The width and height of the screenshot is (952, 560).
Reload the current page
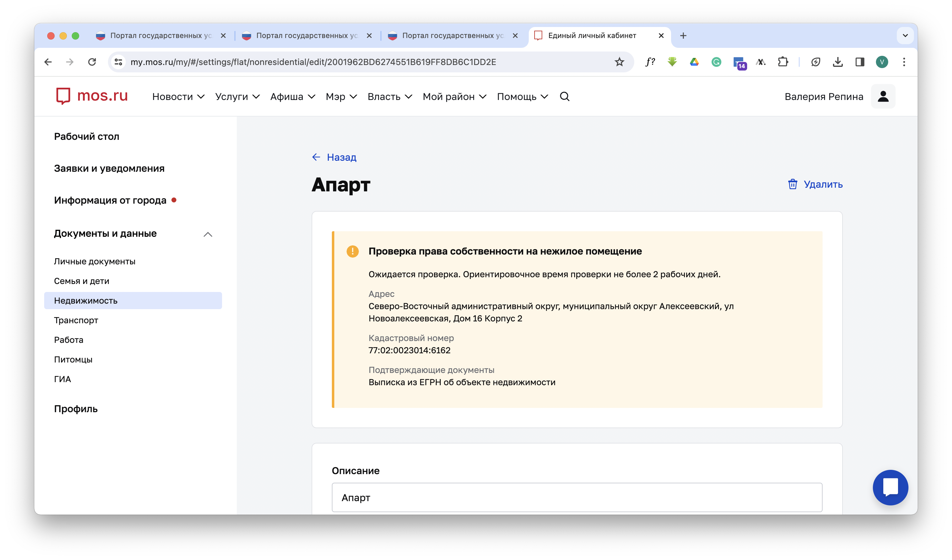[92, 62]
